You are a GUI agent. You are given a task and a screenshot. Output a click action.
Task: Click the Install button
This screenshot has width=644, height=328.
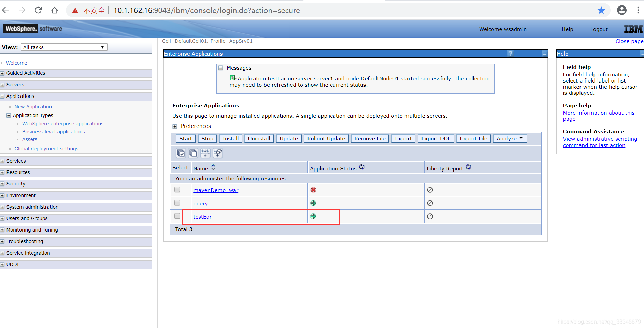(231, 138)
